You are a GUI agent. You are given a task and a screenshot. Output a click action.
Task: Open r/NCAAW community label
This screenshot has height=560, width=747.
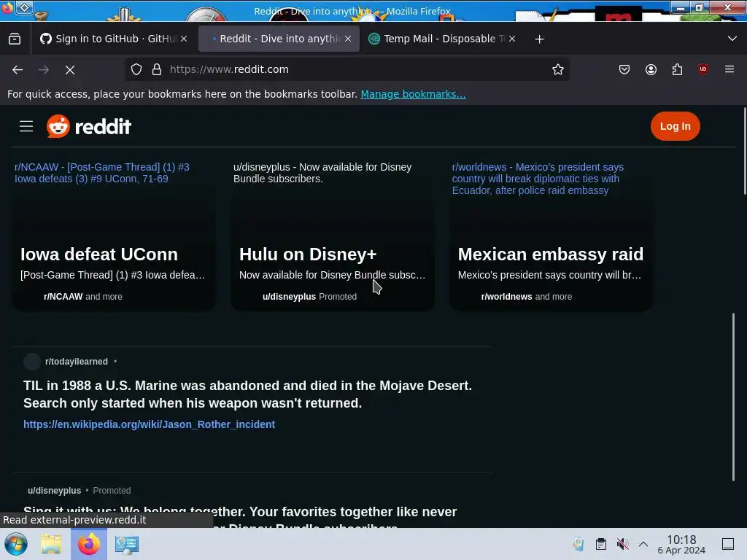coord(63,297)
